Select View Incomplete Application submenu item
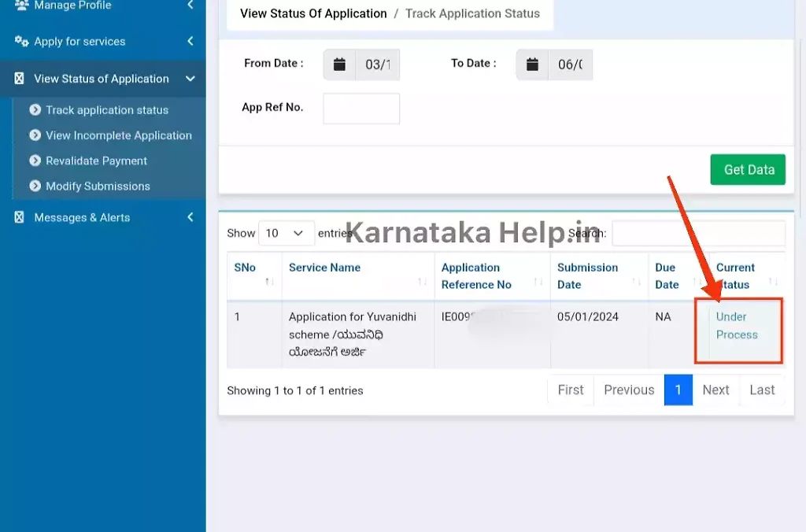This screenshot has width=806, height=532. pyautogui.click(x=119, y=135)
